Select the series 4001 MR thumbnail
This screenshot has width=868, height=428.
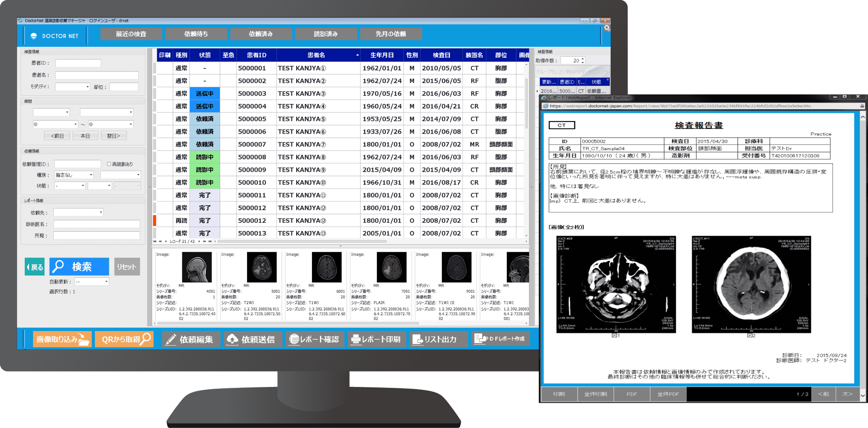coord(197,267)
